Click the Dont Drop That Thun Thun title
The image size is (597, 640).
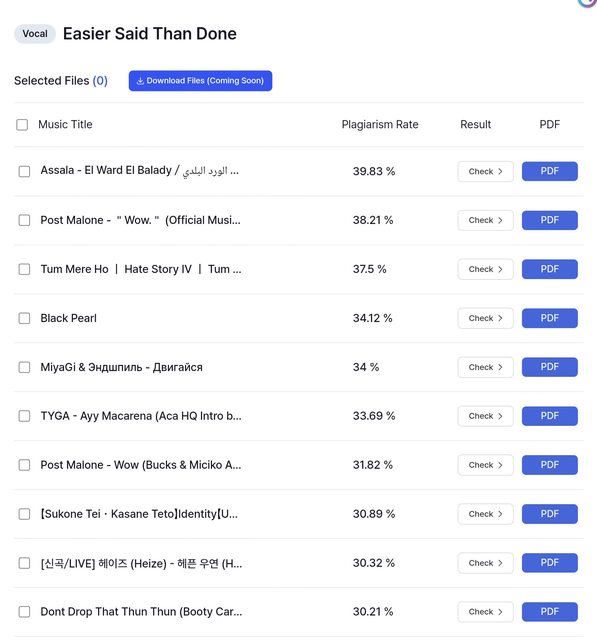(141, 612)
